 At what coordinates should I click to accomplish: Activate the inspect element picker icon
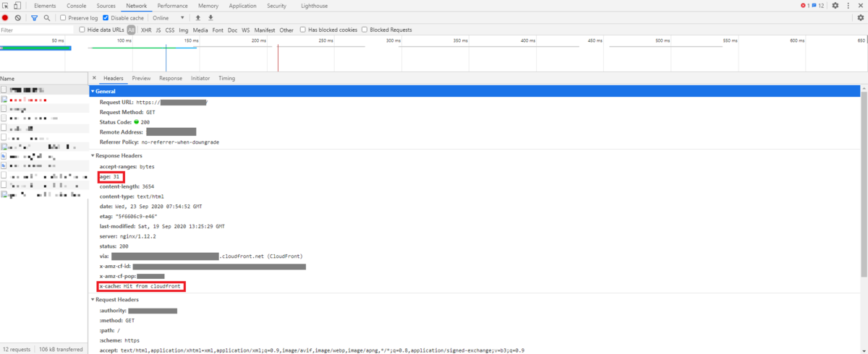pyautogui.click(x=5, y=6)
